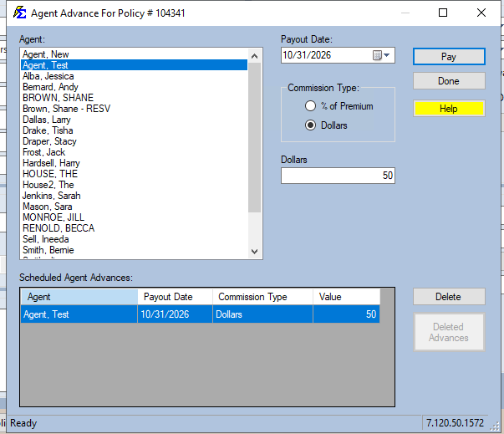
Task: Click the application logo icon in title bar
Action: (x=19, y=13)
